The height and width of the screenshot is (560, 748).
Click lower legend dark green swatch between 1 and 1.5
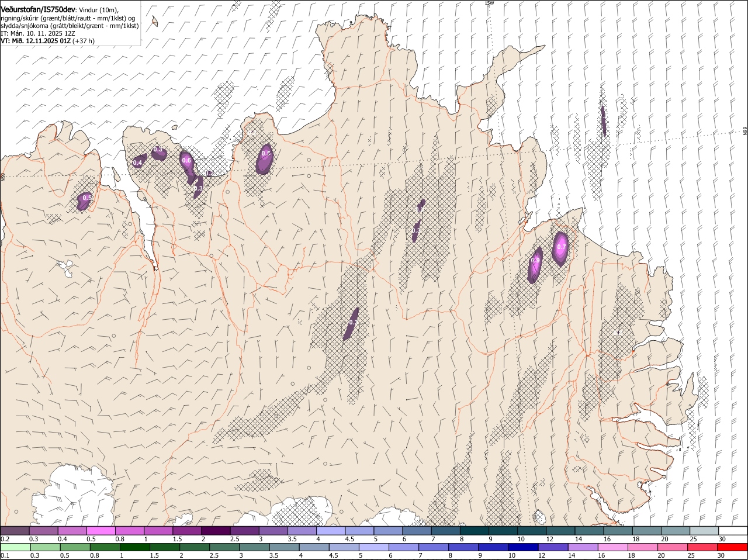pyautogui.click(x=134, y=547)
